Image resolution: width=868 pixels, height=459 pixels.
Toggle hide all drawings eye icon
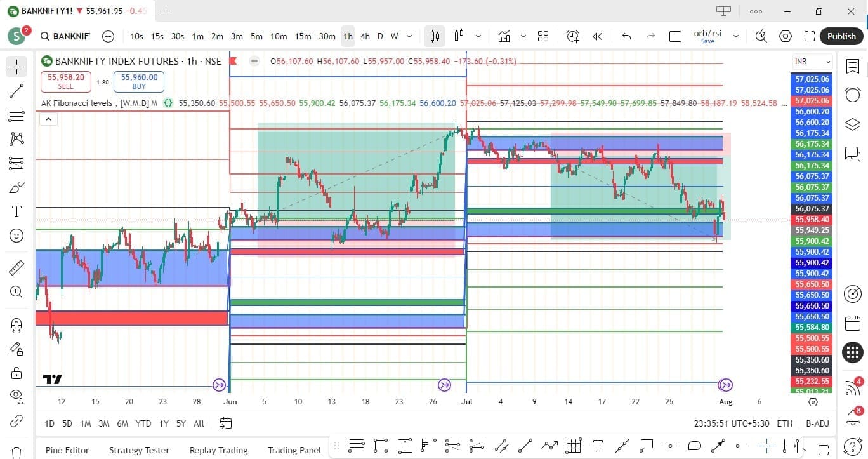[16, 397]
